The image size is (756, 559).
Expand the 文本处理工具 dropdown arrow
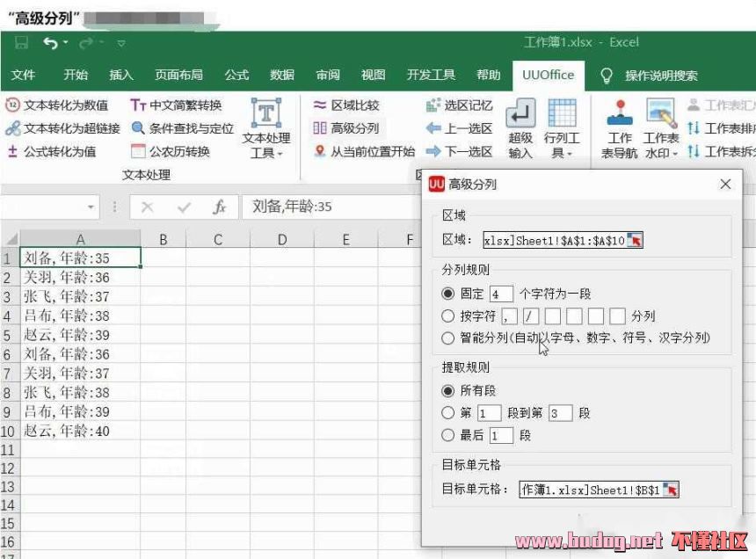[280, 155]
